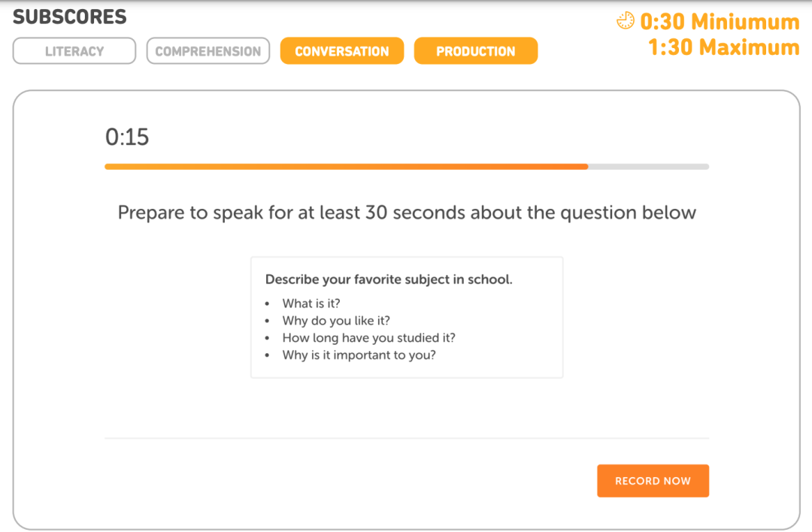
Task: Click the orange filled part of progress bar
Action: (346, 166)
